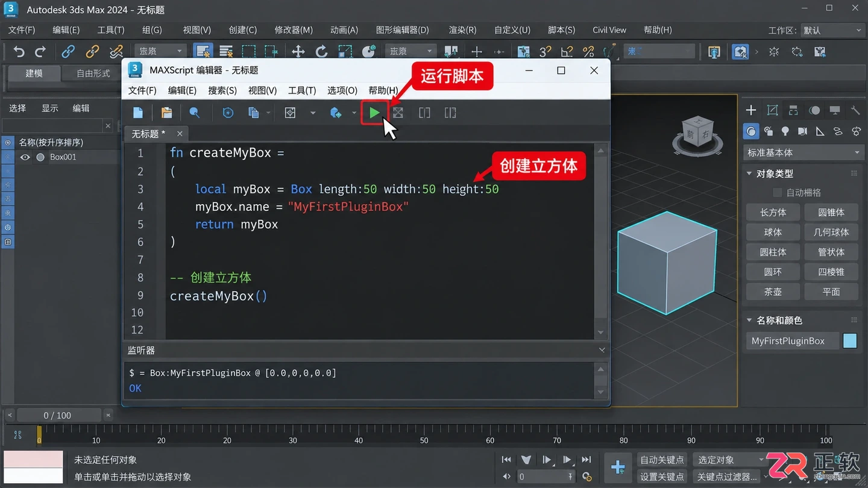This screenshot has width=868, height=488.
Task: Enable the 自动栅格 checkbox
Action: pos(777,193)
